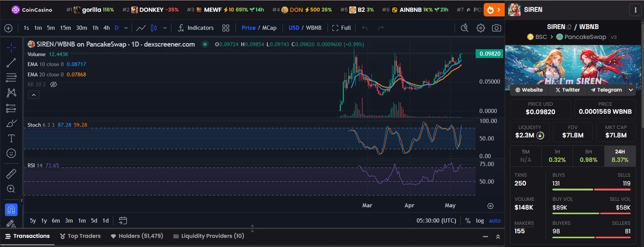644x247 pixels.
Task: Redo the last chart action
Action: (x=380, y=28)
